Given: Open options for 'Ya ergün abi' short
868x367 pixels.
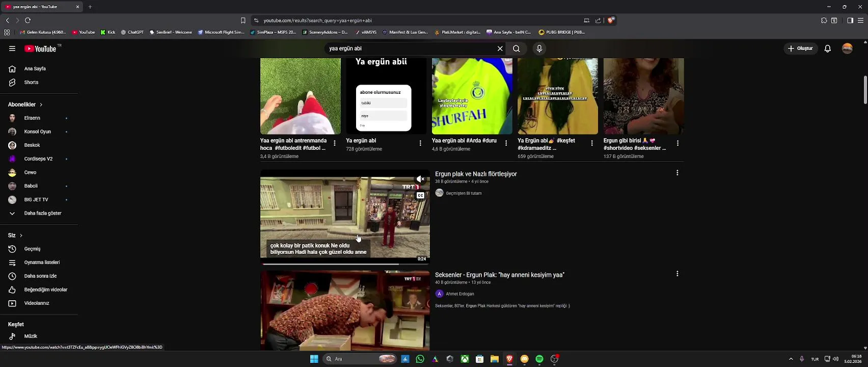Looking at the screenshot, I should coord(420,143).
